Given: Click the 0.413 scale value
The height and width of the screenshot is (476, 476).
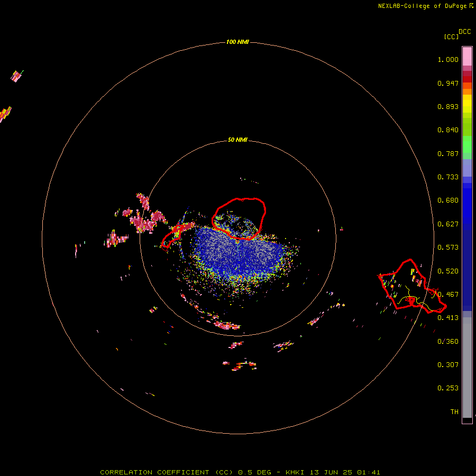Looking at the screenshot, I should coord(448,318).
